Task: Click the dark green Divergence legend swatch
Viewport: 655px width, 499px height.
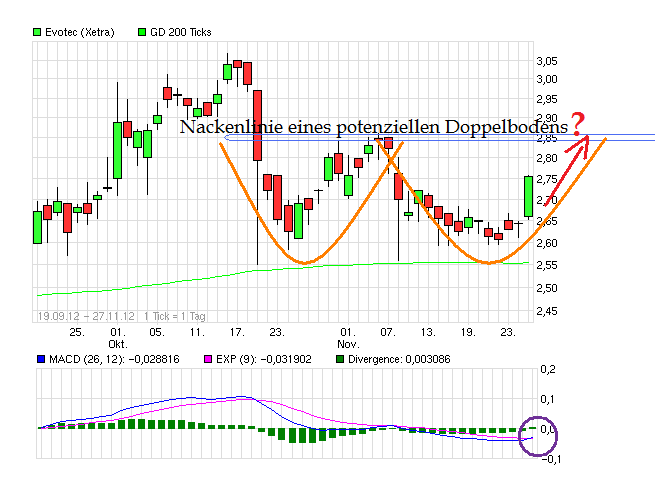Action: tap(340, 359)
